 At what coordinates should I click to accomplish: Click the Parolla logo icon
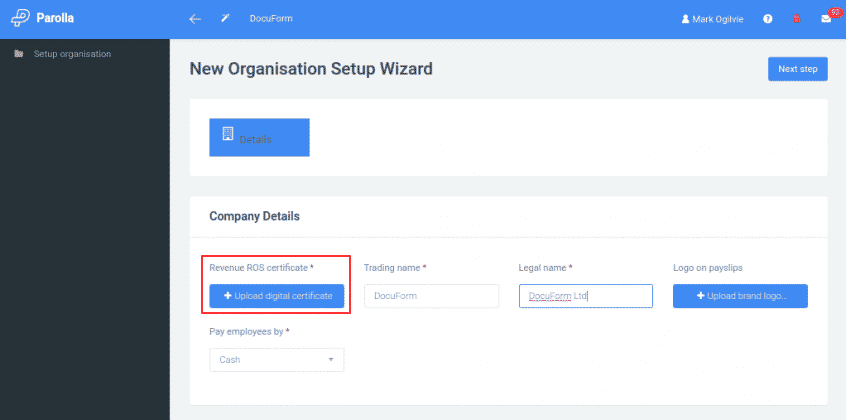[20, 19]
